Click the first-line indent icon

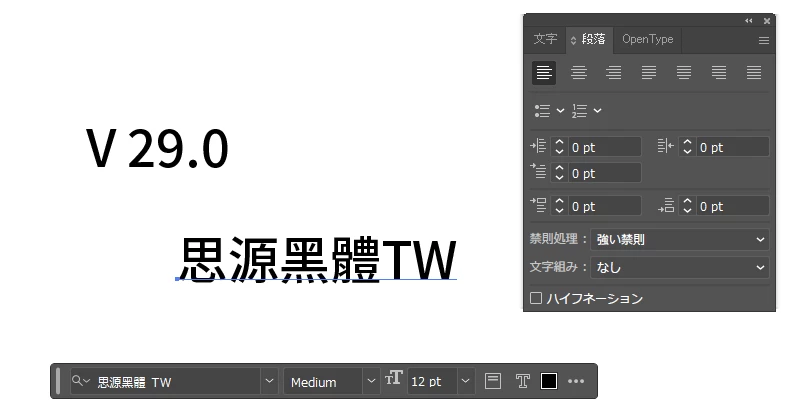pyautogui.click(x=538, y=171)
